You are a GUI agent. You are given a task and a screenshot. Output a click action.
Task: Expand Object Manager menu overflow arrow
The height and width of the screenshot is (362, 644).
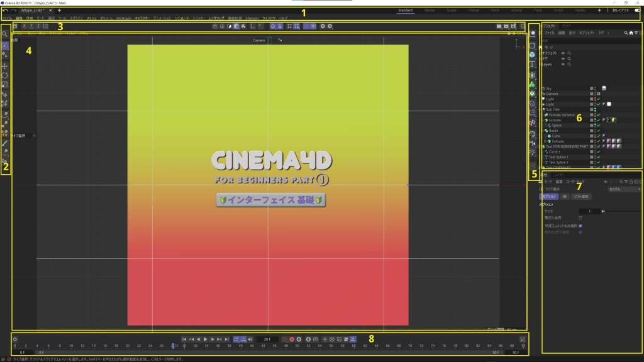(608, 33)
